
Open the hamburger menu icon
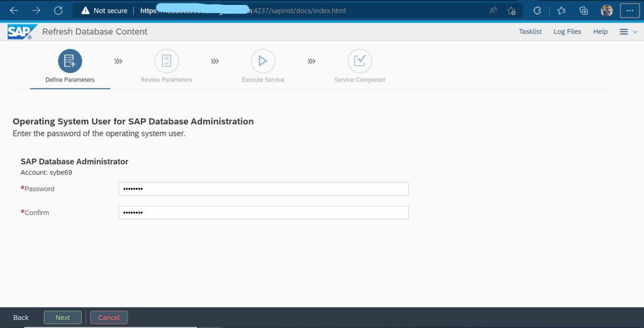[623, 31]
